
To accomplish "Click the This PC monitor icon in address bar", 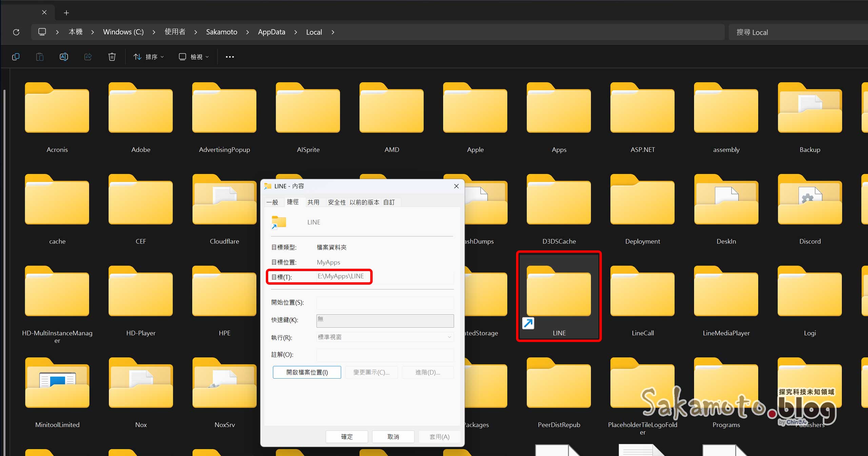I will tap(42, 32).
